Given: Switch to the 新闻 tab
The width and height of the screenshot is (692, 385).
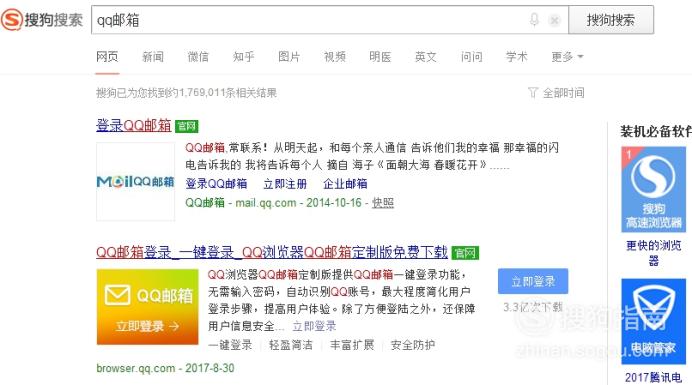Looking at the screenshot, I should (153, 57).
